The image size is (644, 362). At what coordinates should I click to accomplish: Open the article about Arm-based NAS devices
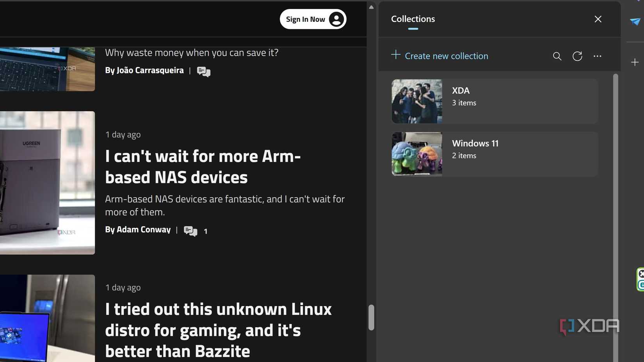[203, 167]
